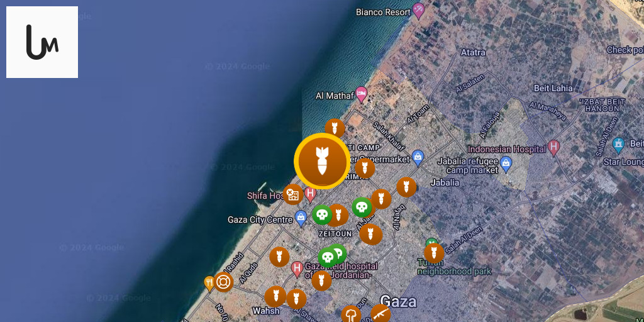The height and width of the screenshot is (322, 644).
Task: Select the Jabalia refugee camp market pin
Action: 506,164
